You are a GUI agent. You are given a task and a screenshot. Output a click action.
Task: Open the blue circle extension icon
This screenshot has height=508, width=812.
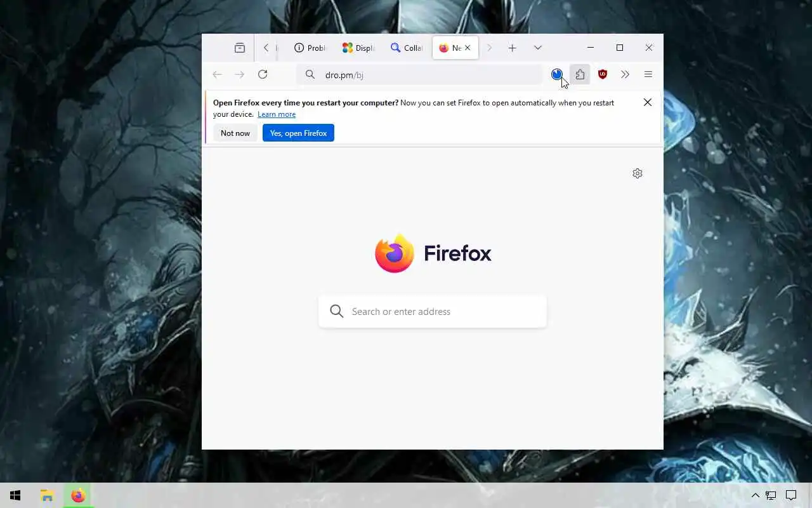pyautogui.click(x=557, y=74)
